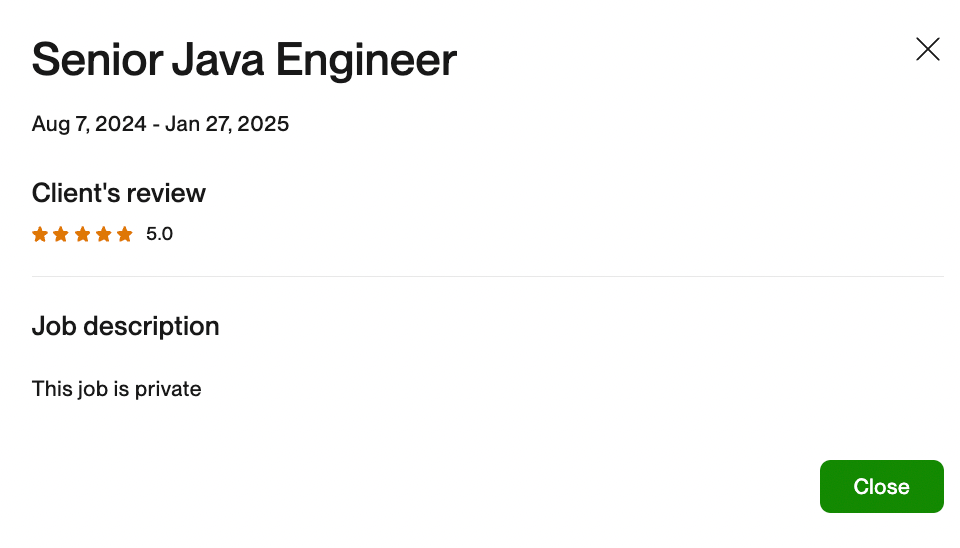The width and height of the screenshot is (960, 548).
Task: Click the end date Jan 27, 2025
Action: pyautogui.click(x=227, y=125)
